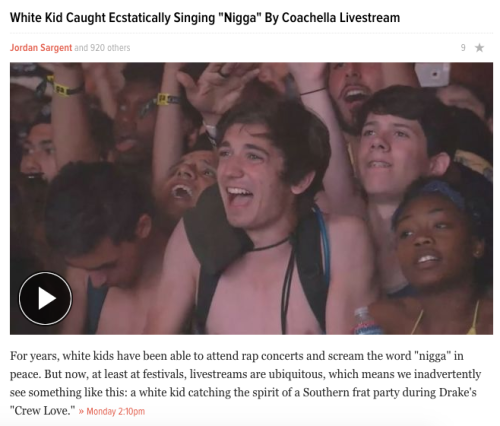This screenshot has width=500, height=426.
Task: Click the word 'others' in the byline
Action: [x=119, y=48]
